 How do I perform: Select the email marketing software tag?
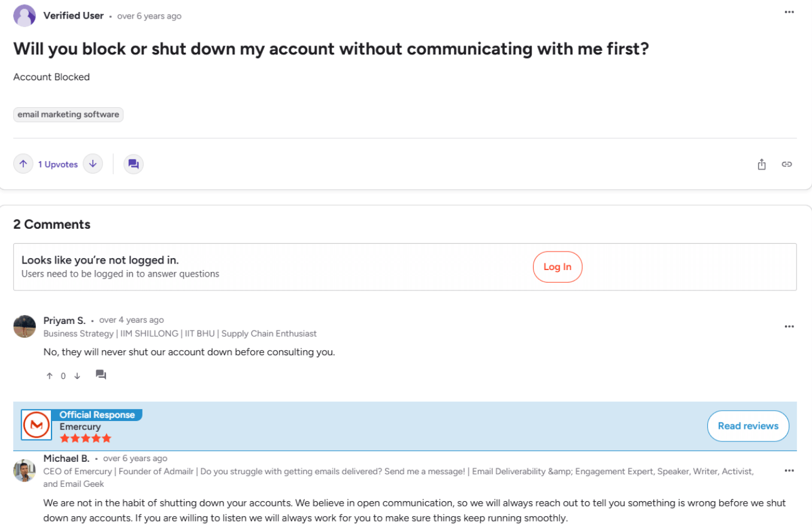(68, 114)
